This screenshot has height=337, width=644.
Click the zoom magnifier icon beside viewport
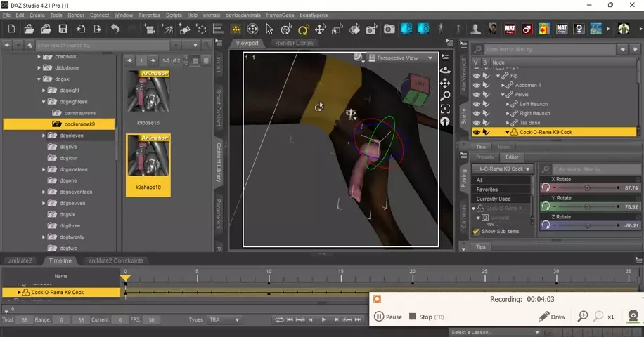point(445,95)
